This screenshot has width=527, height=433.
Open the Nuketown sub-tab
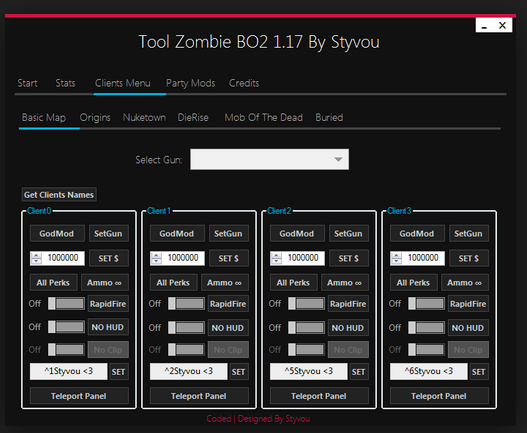point(144,118)
